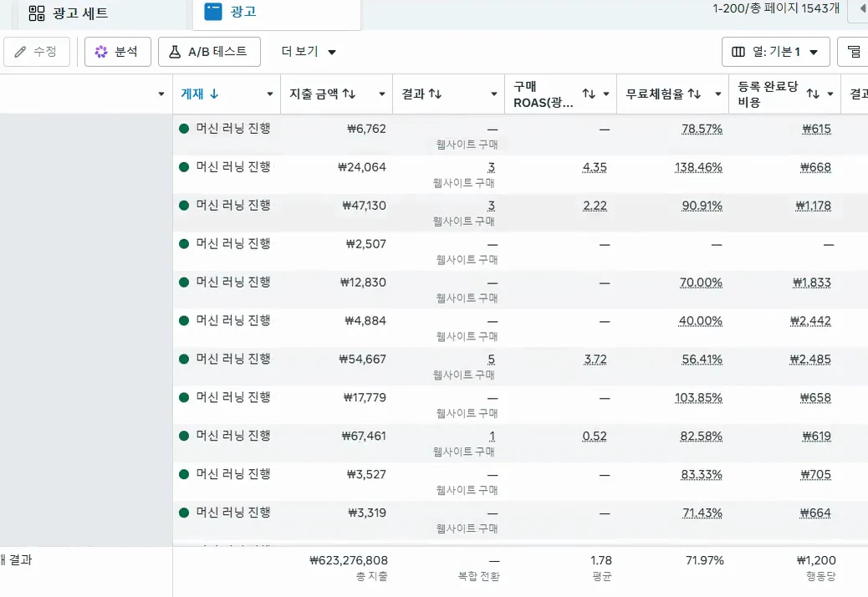Click the 83.33% trial rate value
The width and height of the screenshot is (868, 597).
click(x=702, y=475)
